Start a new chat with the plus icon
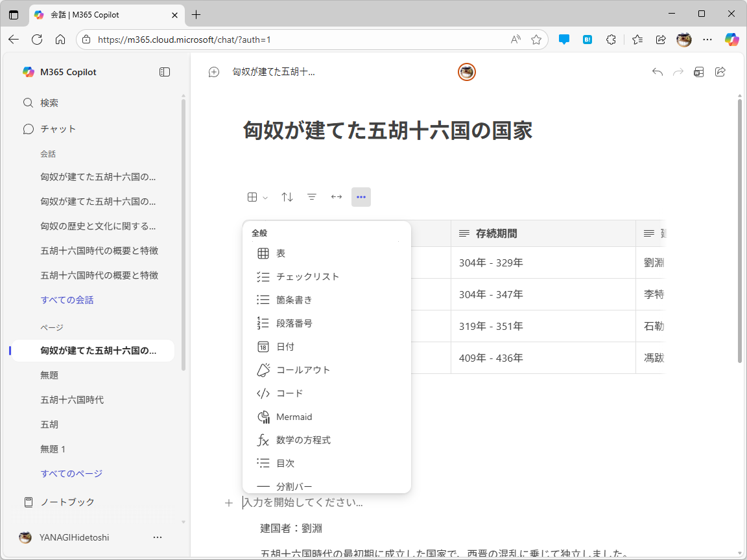This screenshot has height=560, width=747. click(213, 72)
